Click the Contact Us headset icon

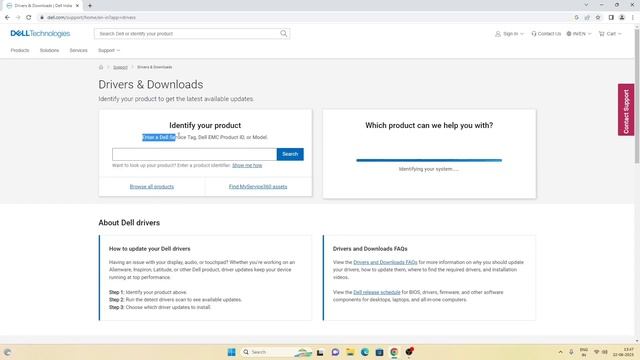click(x=533, y=34)
